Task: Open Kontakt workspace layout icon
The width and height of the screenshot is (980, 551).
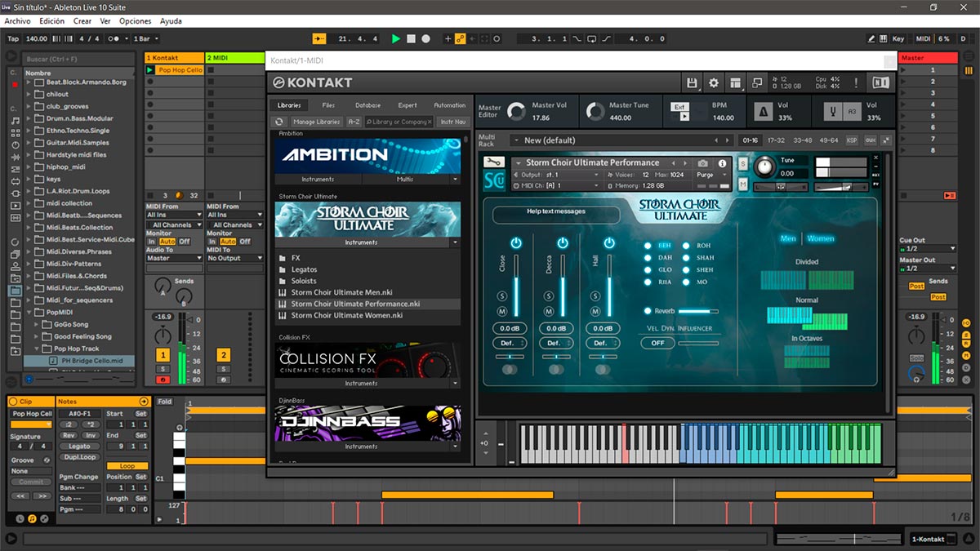Action: point(736,82)
